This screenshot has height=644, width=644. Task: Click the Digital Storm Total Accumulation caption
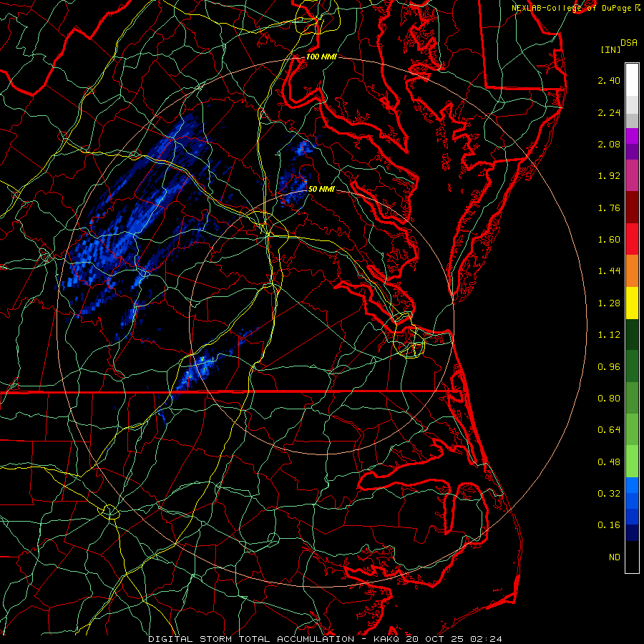click(325, 639)
